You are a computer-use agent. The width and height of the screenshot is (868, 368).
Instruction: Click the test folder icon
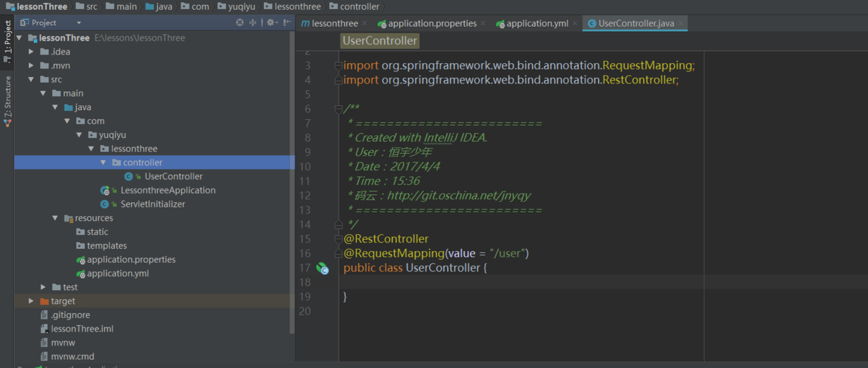(57, 287)
